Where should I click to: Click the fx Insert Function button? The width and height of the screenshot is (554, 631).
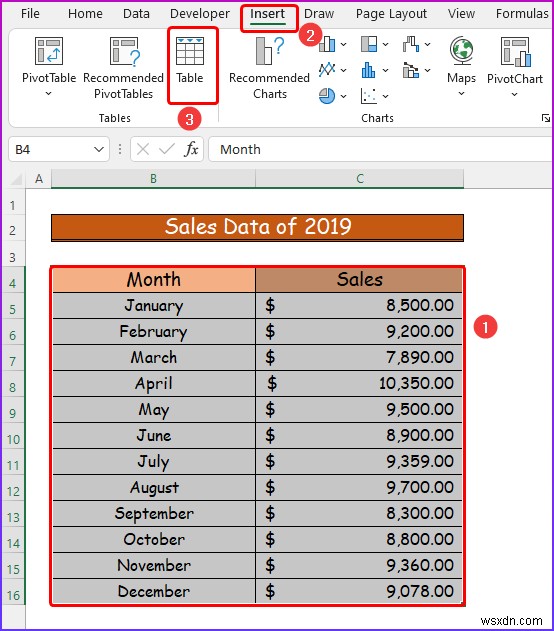point(192,149)
